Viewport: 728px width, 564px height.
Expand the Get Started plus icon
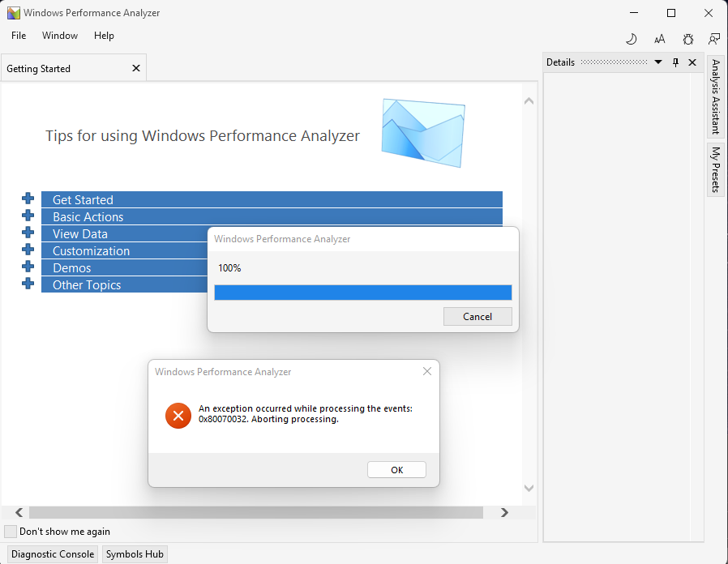click(28, 199)
